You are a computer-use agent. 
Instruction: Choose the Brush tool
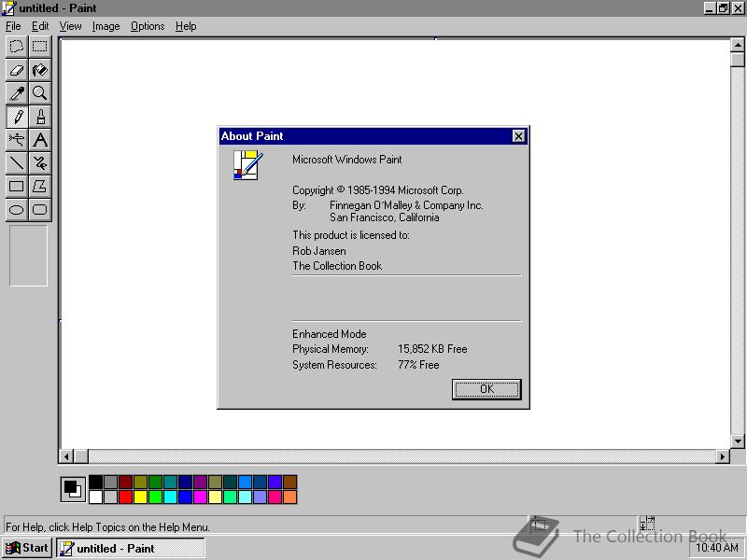40,117
